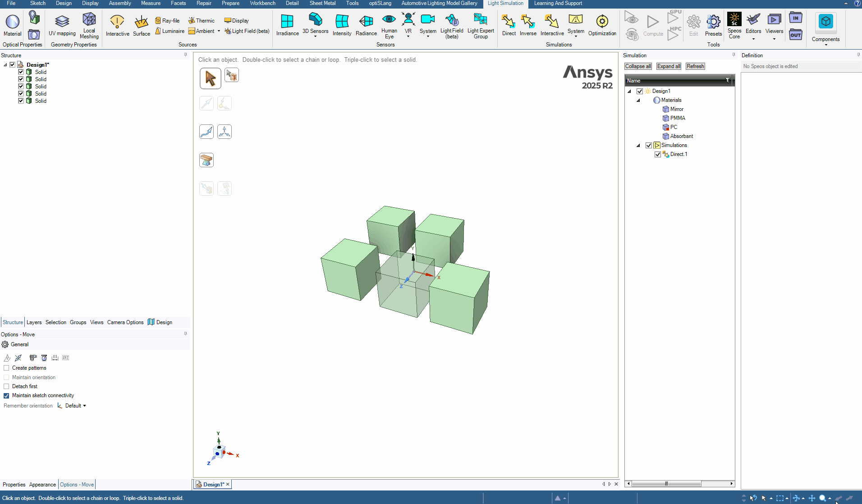Create an Intensity sensor
Viewport: 862px width, 504px height.
coord(342,25)
